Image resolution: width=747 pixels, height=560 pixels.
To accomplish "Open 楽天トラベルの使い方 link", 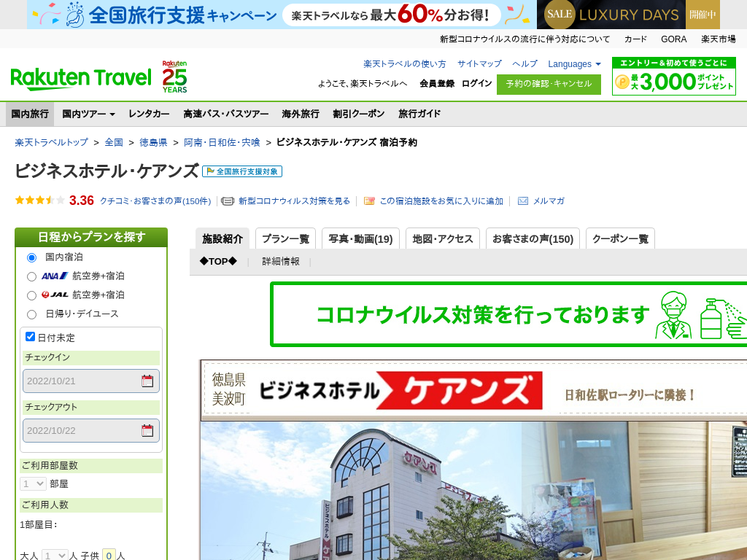I will click(404, 64).
